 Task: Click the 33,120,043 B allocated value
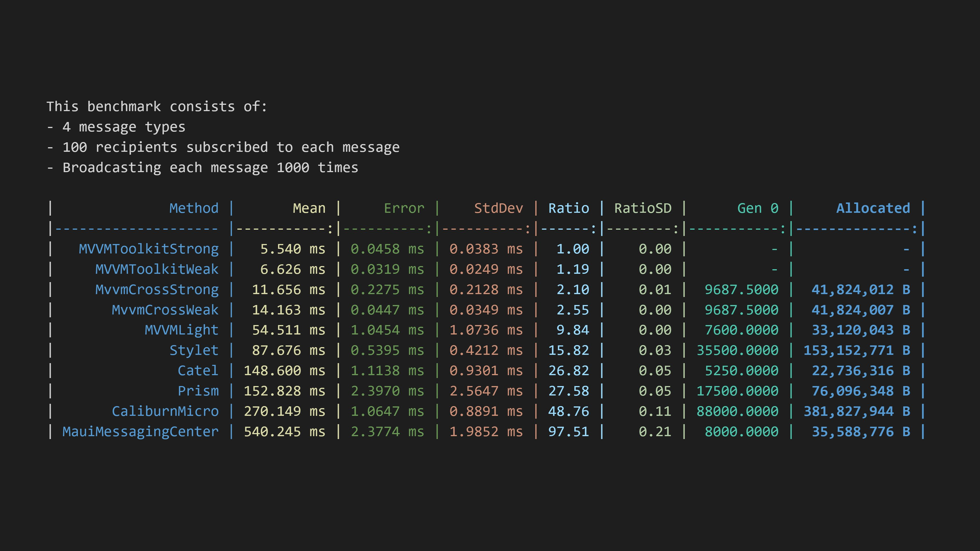click(861, 330)
